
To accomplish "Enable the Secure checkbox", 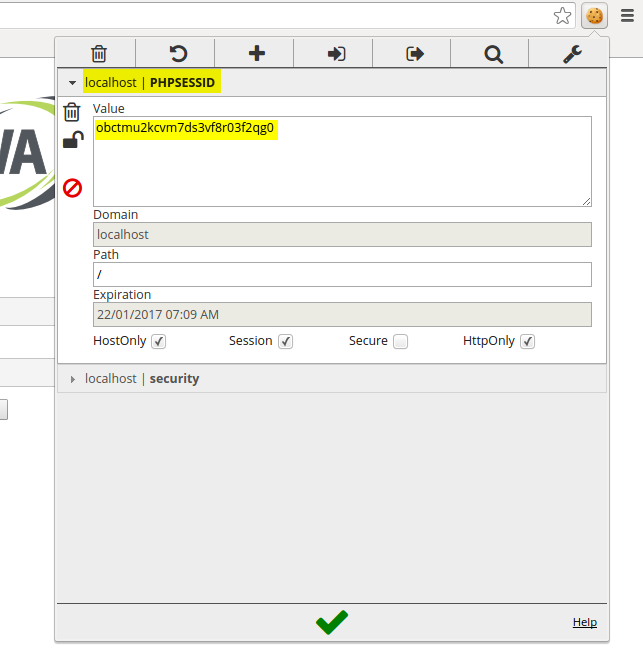I will point(400,342).
